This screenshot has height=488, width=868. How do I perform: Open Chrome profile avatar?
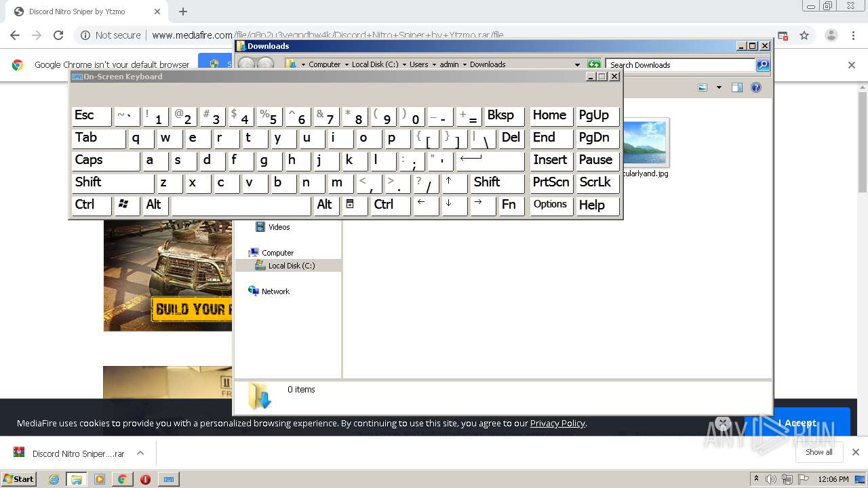coord(831,35)
